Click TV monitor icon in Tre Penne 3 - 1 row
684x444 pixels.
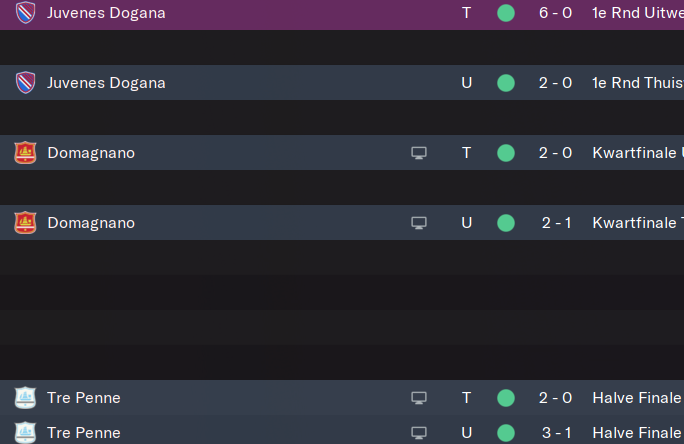419,433
